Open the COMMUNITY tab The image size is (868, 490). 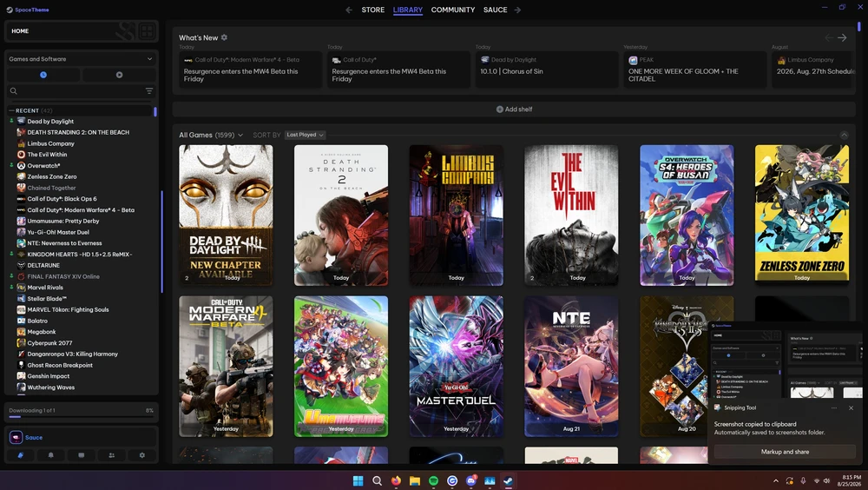(453, 10)
